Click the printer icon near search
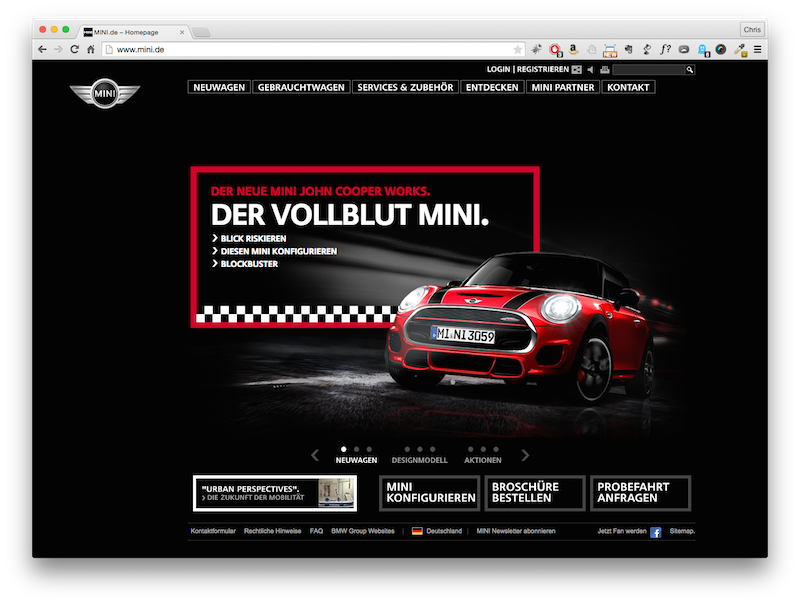This screenshot has width=800, height=604. click(x=604, y=70)
